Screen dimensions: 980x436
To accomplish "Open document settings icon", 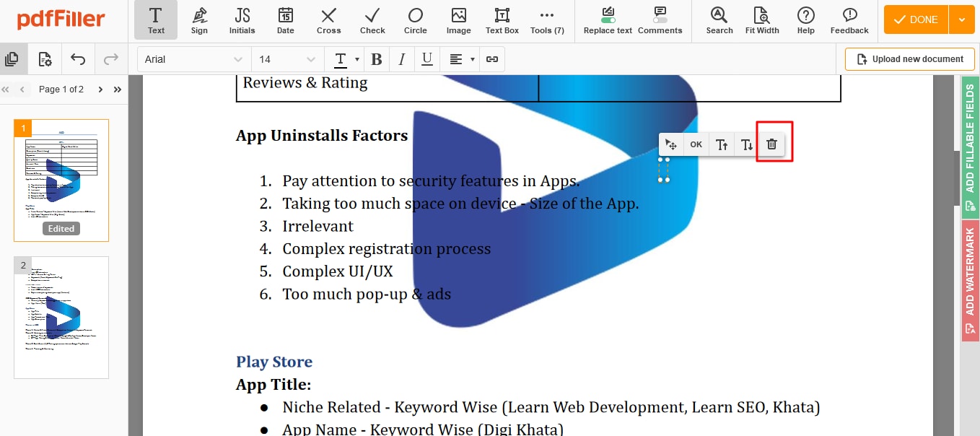I will [x=45, y=59].
